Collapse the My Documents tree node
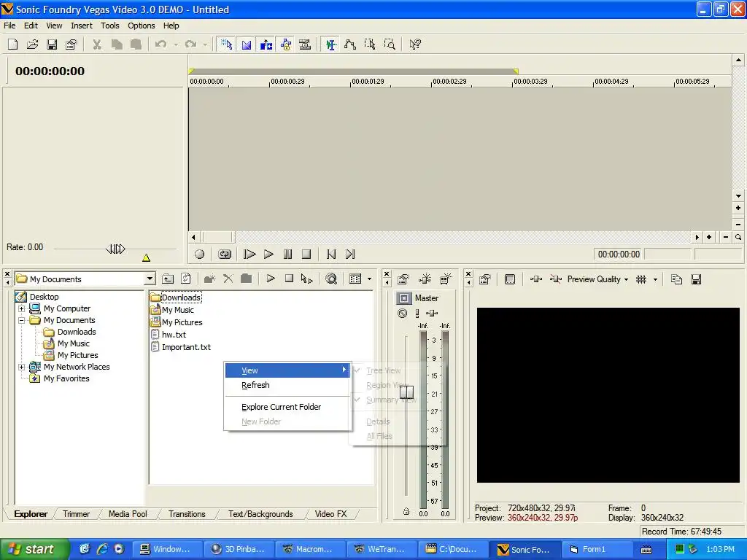747x560 pixels. pos(21,321)
